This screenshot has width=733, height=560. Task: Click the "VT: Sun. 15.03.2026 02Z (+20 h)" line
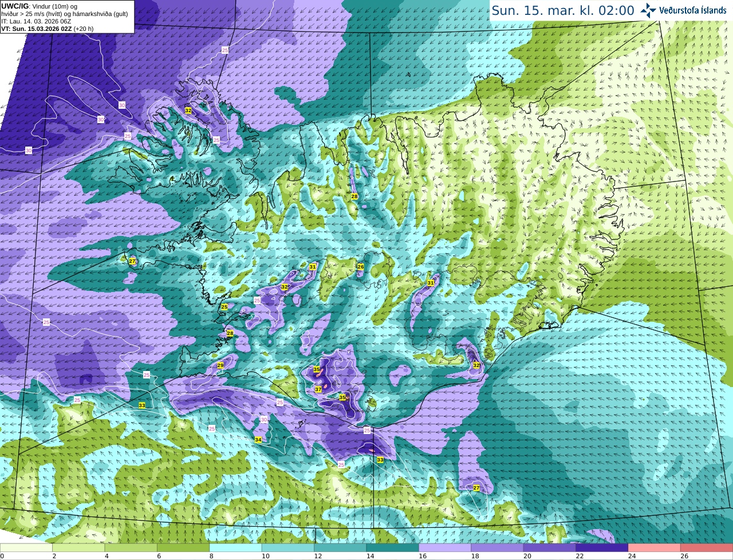pos(47,29)
